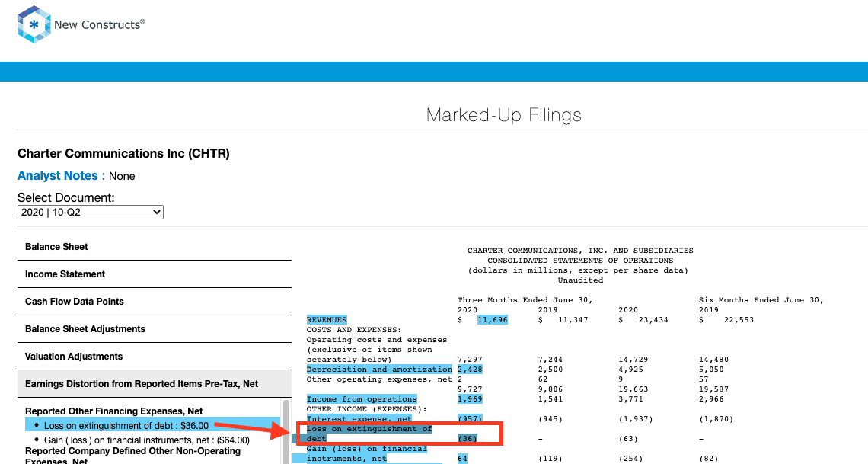
Task: Click 'COSTS AND EXPENSES:' section label
Action: 354,329
